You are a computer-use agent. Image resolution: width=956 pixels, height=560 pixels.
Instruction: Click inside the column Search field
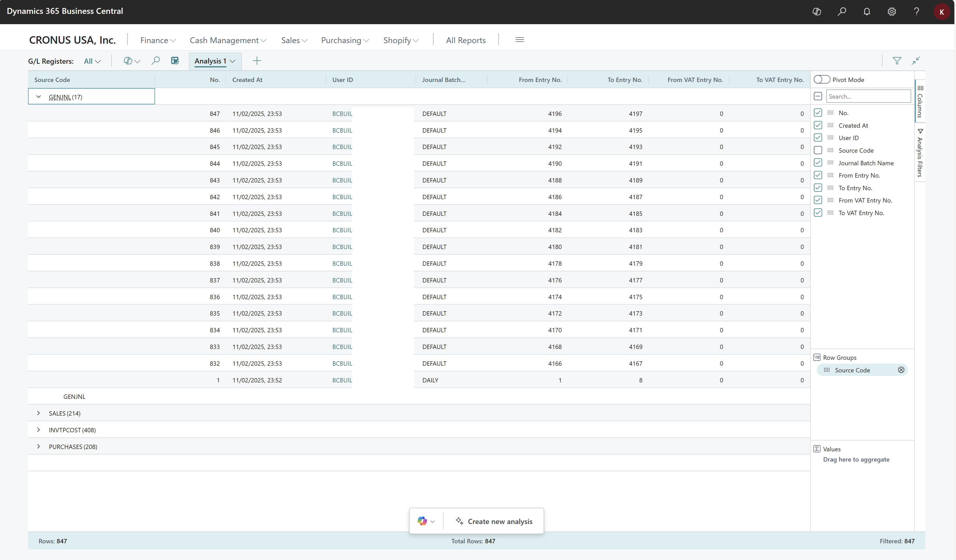coord(868,96)
